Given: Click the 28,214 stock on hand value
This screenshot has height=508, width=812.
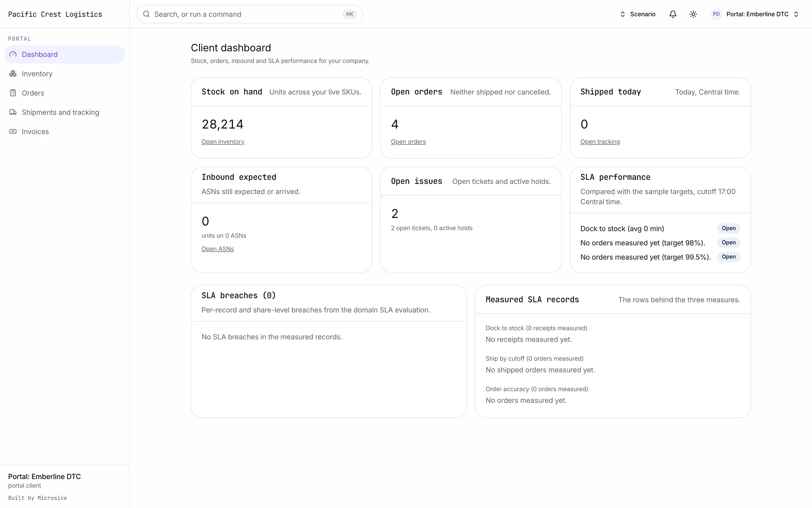Looking at the screenshot, I should [223, 124].
